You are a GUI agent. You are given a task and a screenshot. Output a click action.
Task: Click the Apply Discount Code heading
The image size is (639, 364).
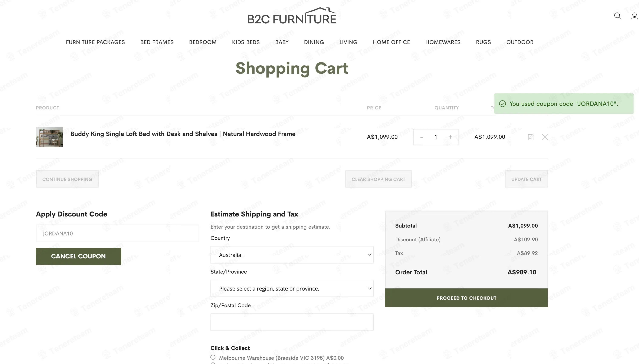(x=72, y=214)
